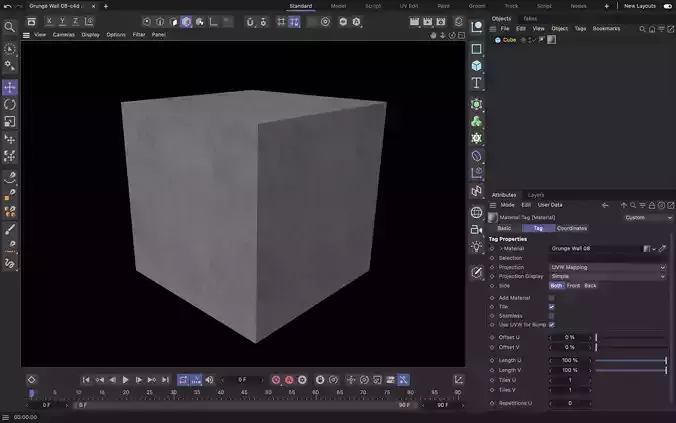Select the Move tool in left toolbar
Screen dimensions: 676x423
click(9, 87)
